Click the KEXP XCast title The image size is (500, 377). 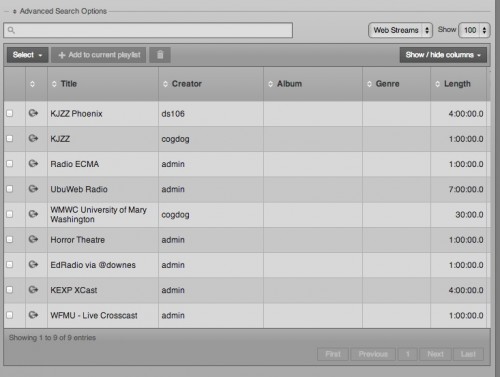(74, 290)
